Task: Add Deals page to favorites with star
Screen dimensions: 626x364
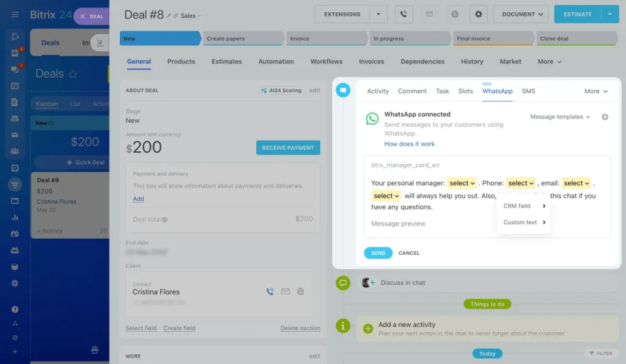Action: [73, 74]
